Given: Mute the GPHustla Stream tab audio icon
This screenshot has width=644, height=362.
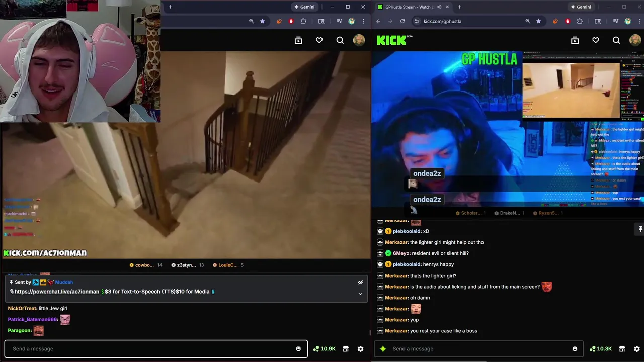Looking at the screenshot, I should pyautogui.click(x=439, y=7).
